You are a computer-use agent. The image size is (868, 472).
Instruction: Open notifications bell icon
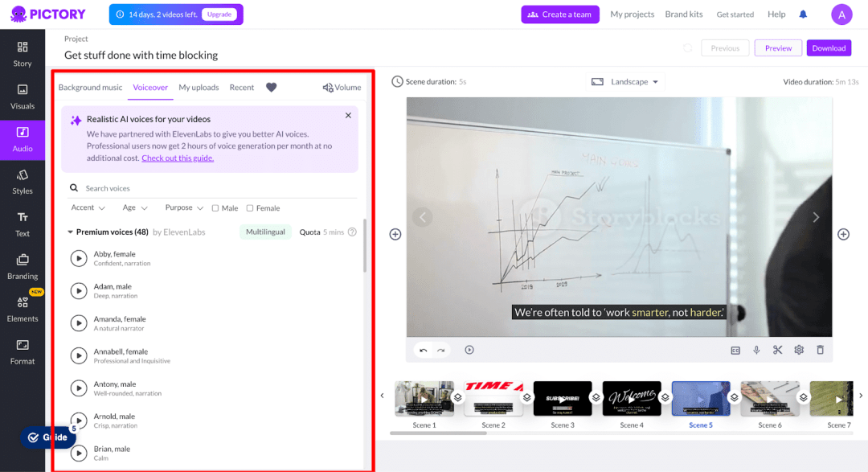click(803, 14)
